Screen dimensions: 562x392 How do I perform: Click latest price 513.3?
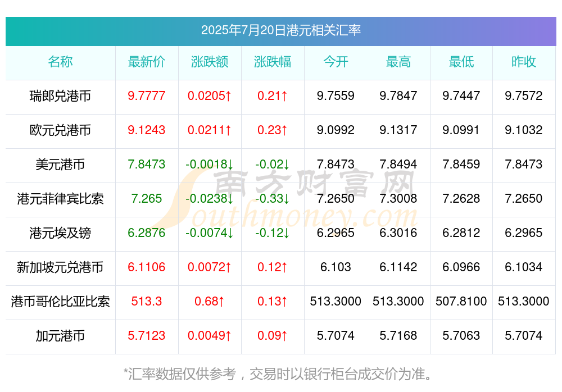[147, 302]
